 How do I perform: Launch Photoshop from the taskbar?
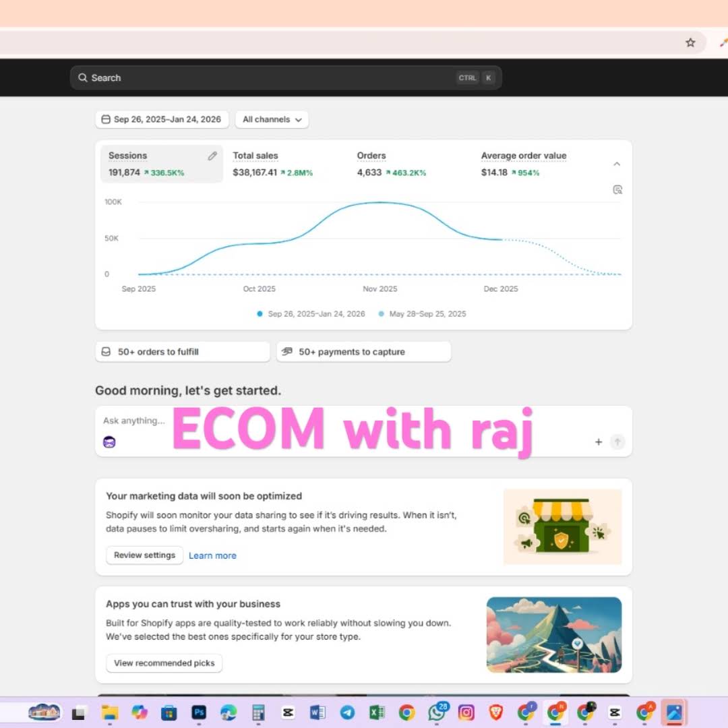(199, 712)
